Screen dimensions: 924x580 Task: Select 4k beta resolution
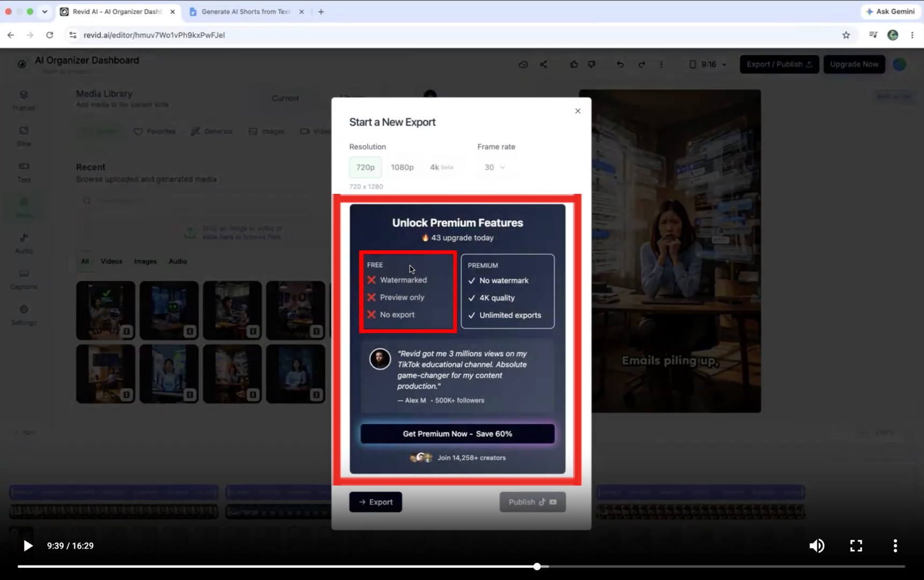point(441,167)
